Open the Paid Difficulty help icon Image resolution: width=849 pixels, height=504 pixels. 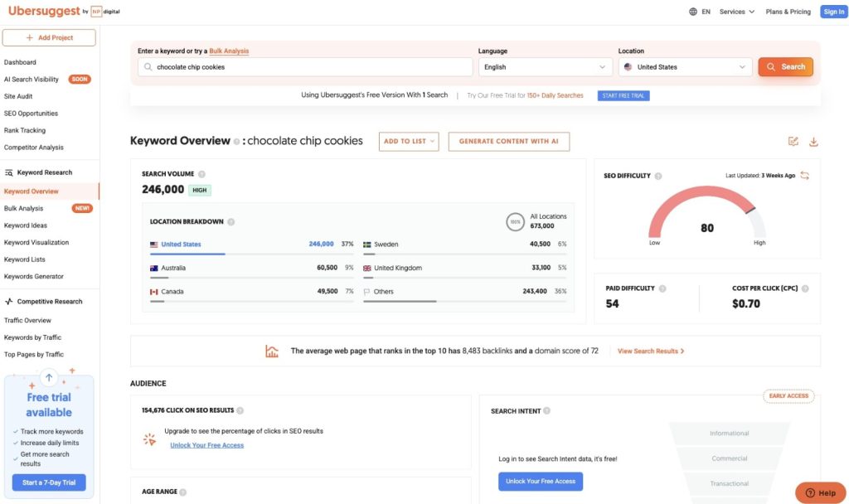pyautogui.click(x=662, y=288)
